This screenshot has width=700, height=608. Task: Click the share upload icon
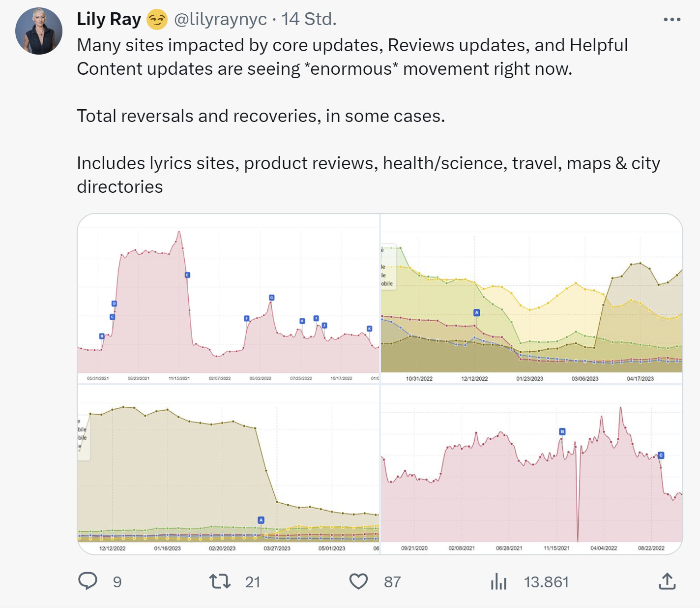(x=667, y=581)
